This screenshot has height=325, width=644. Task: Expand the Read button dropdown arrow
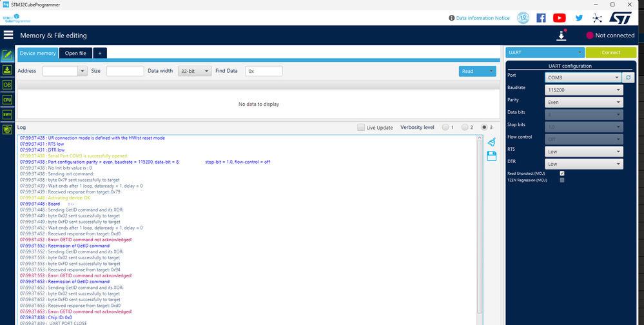tap(491, 71)
